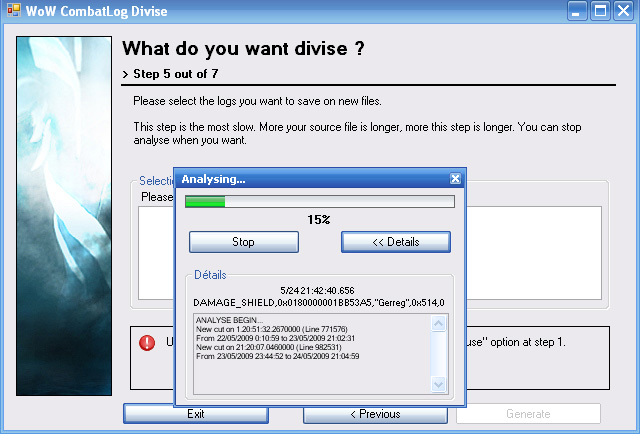Select log line 'New cut on 21:20:07' (Line 982531)
This screenshot has width=640, height=434.
(x=269, y=347)
